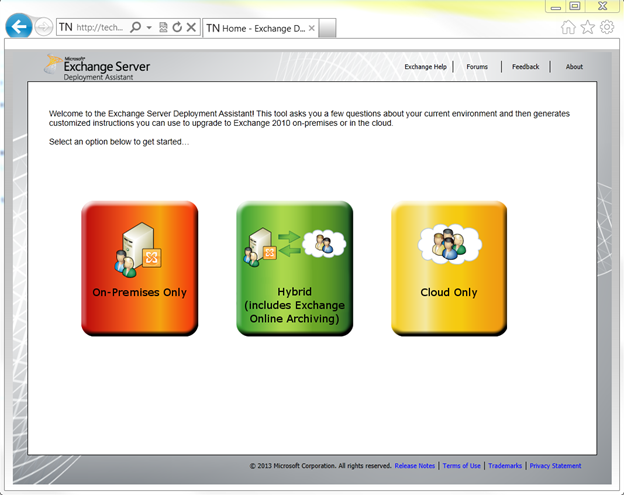
Task: Click the Exchange Server logo
Action: (x=98, y=67)
